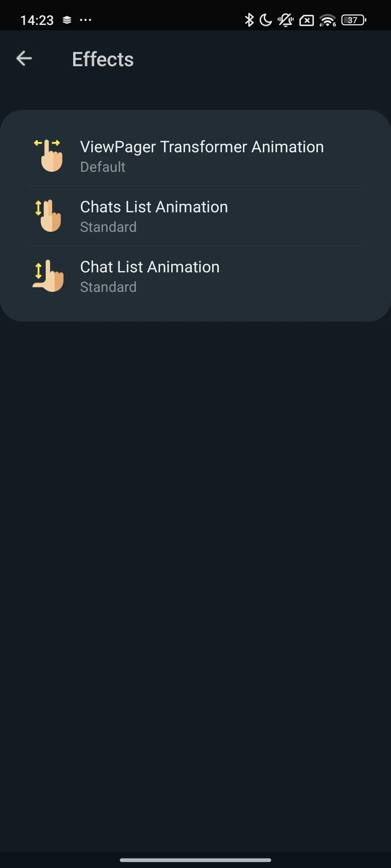This screenshot has height=868, width=391.
Task: Tap Standard under Chat List Animation
Action: pyautogui.click(x=108, y=287)
